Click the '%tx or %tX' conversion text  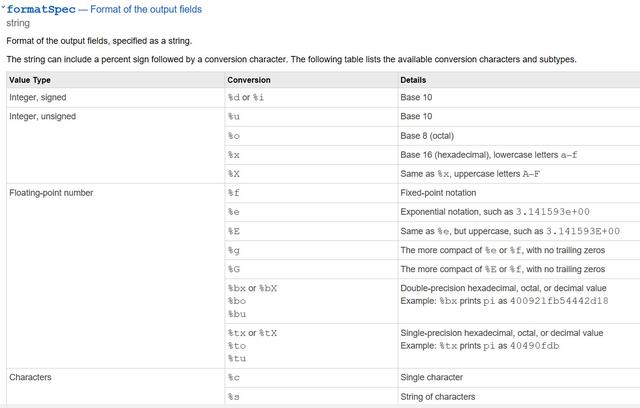click(252, 332)
